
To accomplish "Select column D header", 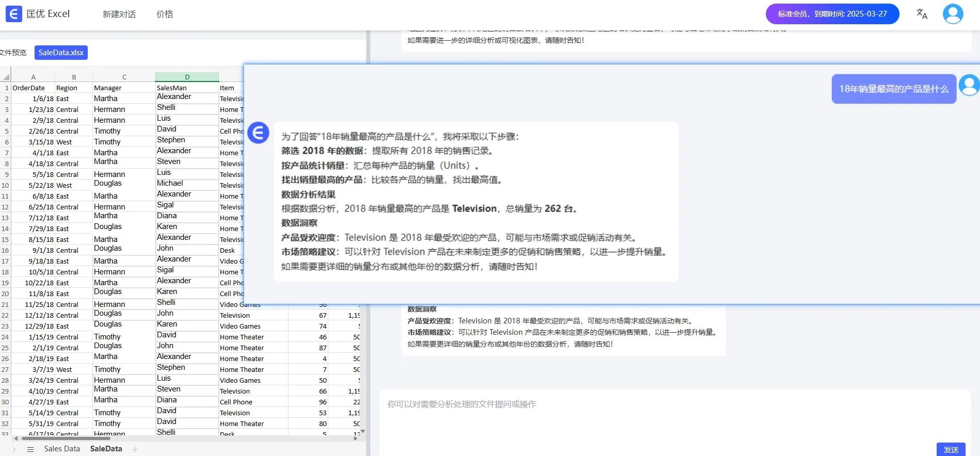I will point(187,77).
